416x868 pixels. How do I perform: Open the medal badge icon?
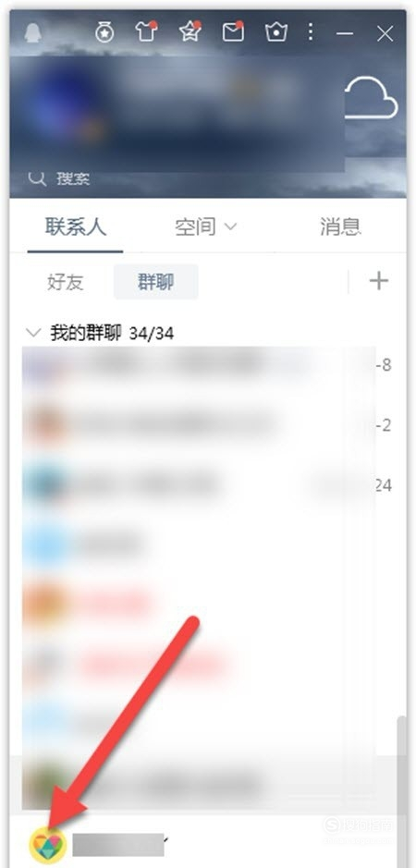[x=104, y=32]
